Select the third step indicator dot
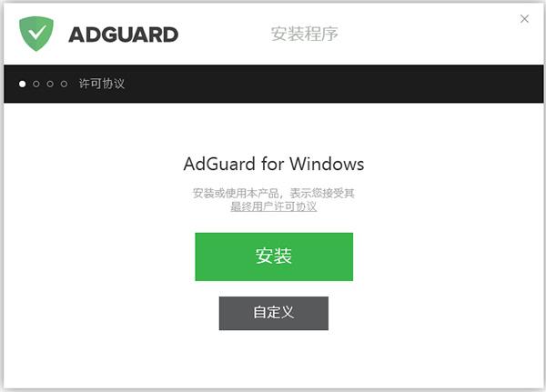546x392 pixels. pyautogui.click(x=50, y=84)
